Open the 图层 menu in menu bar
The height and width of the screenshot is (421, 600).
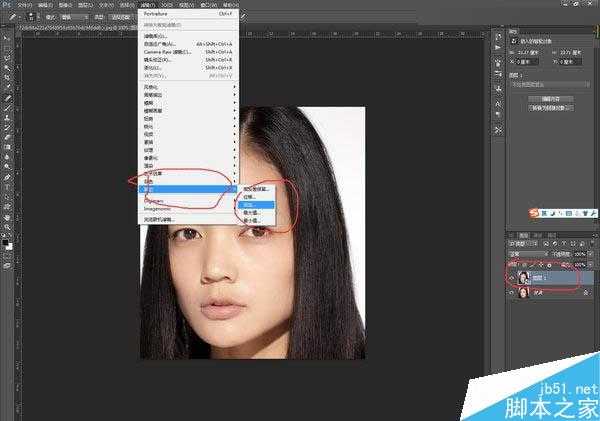[x=85, y=5]
